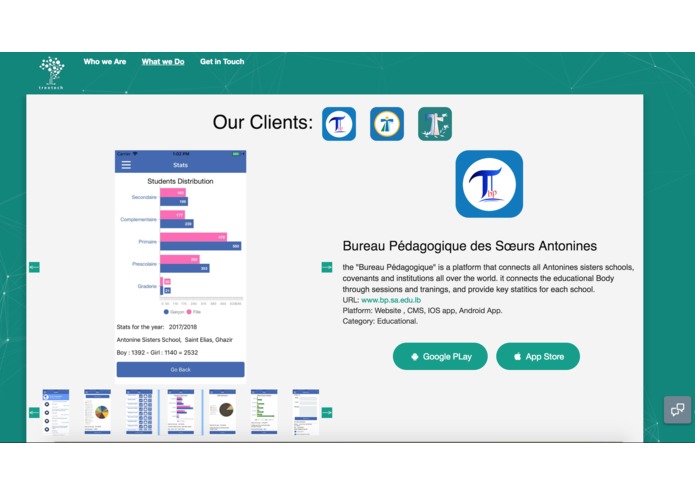Viewport: 695px width, 494px height.
Task: Click the Stats title in phone header
Action: click(x=180, y=165)
